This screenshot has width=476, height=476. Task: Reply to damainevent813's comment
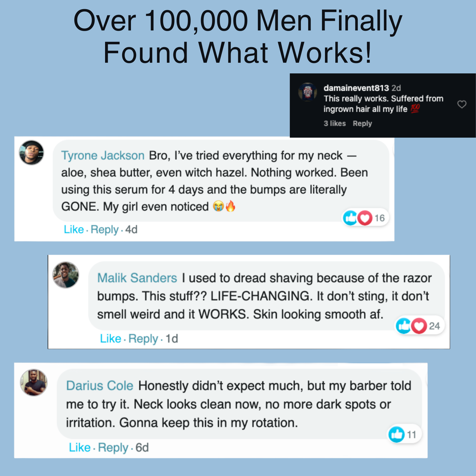coord(362,124)
